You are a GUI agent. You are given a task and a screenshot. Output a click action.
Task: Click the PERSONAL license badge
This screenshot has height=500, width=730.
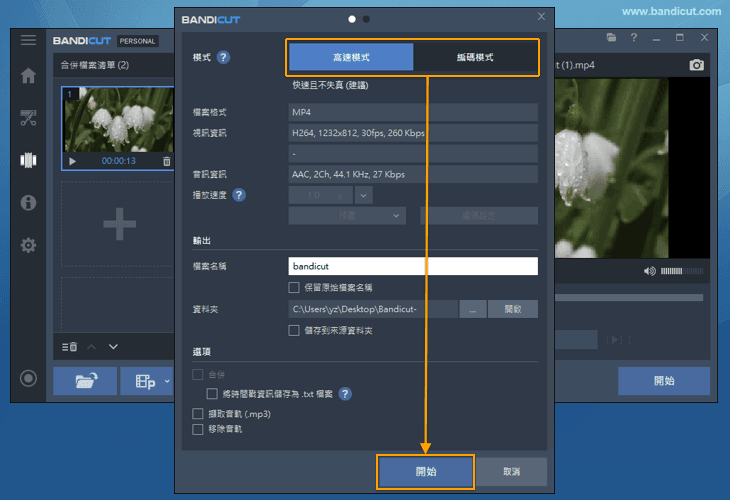click(x=137, y=41)
